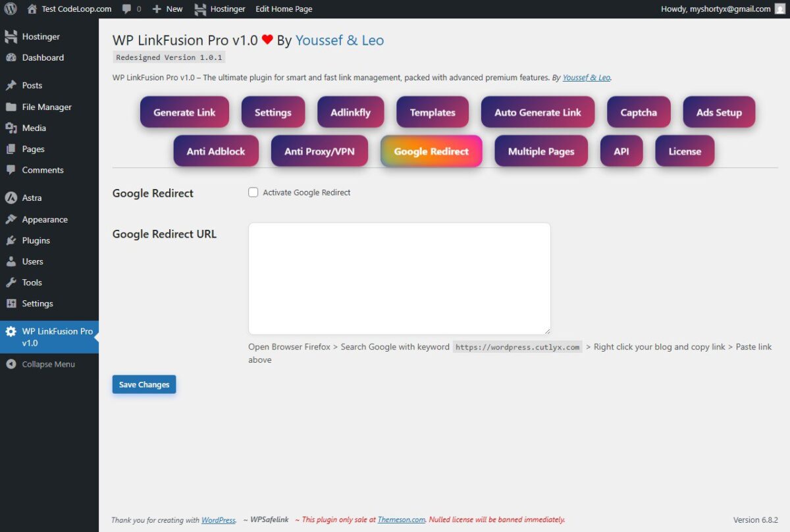This screenshot has height=532, width=790.
Task: Click the Hostinger logo in the top admin bar
Action: coord(200,9)
